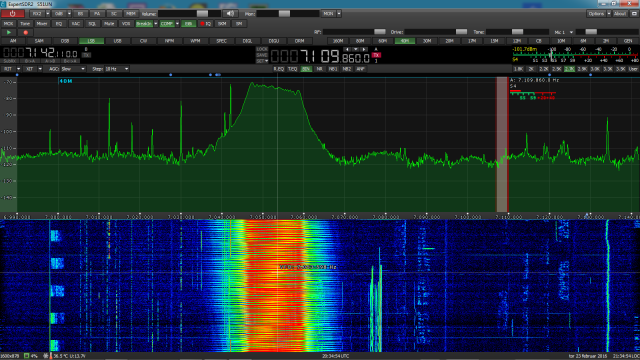Select the 80M band

click(x=360, y=41)
